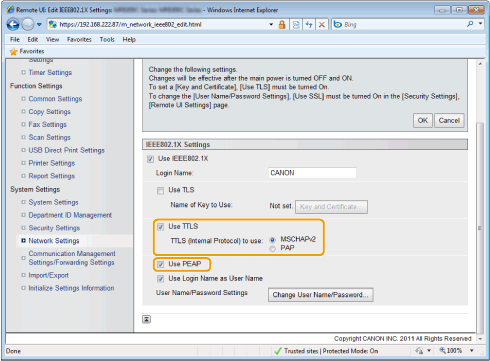Select the MSCHAPv2 radio button

click(272, 240)
